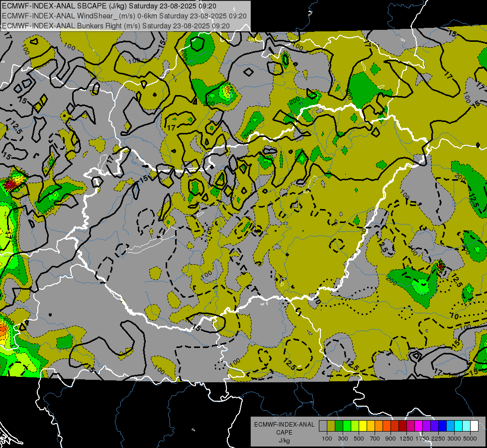Viewport: 487px width, 448px height.
Task: Pick the sky blue swatch before 3000
Action: tap(450, 426)
